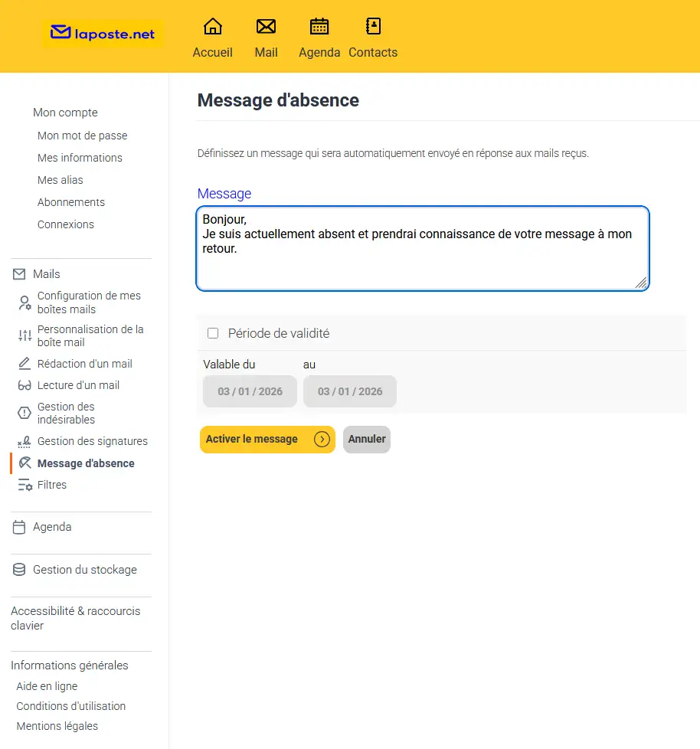Image resolution: width=700 pixels, height=749 pixels.
Task: Click the laposte.net logo
Action: pos(103,33)
